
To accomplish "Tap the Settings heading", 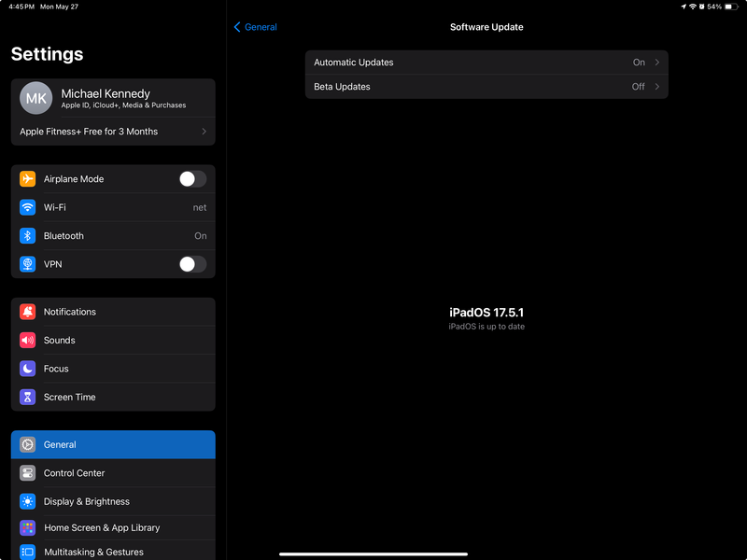I will pos(48,54).
